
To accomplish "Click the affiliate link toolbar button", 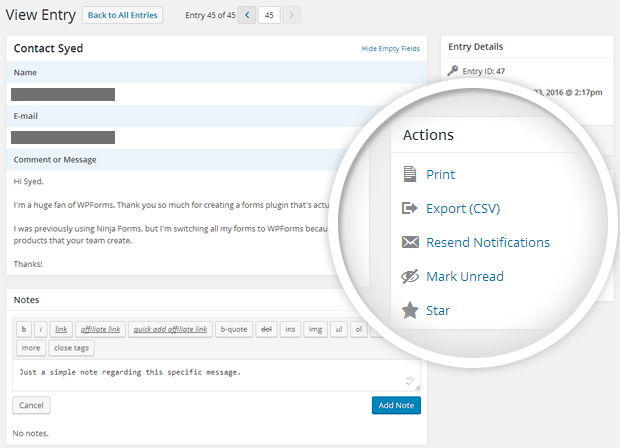I will click(100, 329).
